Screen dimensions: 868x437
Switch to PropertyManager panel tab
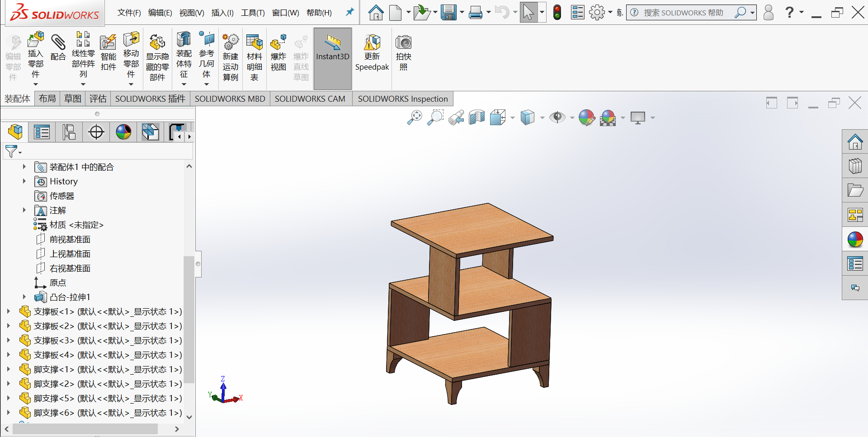pyautogui.click(x=42, y=132)
